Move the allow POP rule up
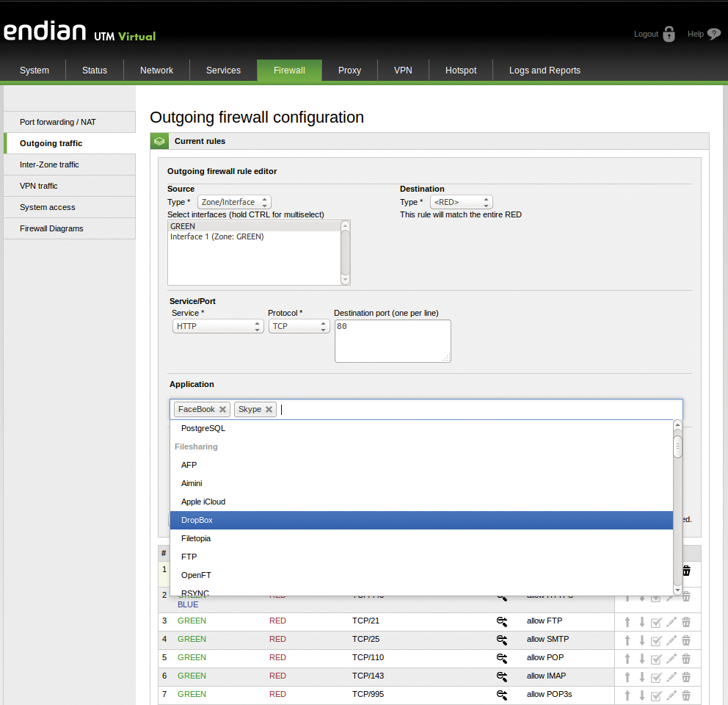728x705 pixels. point(627,659)
